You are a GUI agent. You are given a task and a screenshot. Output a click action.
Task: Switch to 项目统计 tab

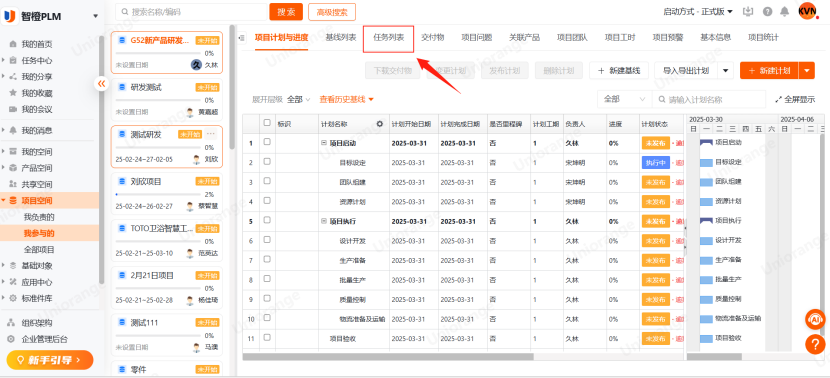[763, 38]
